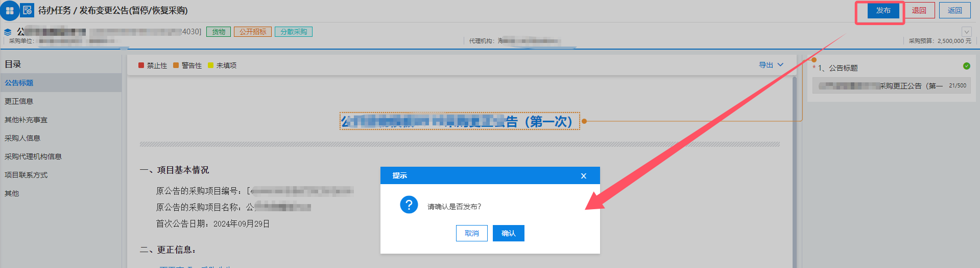Expand the 导出 dropdown
This screenshot has width=980, height=268.
(x=771, y=65)
